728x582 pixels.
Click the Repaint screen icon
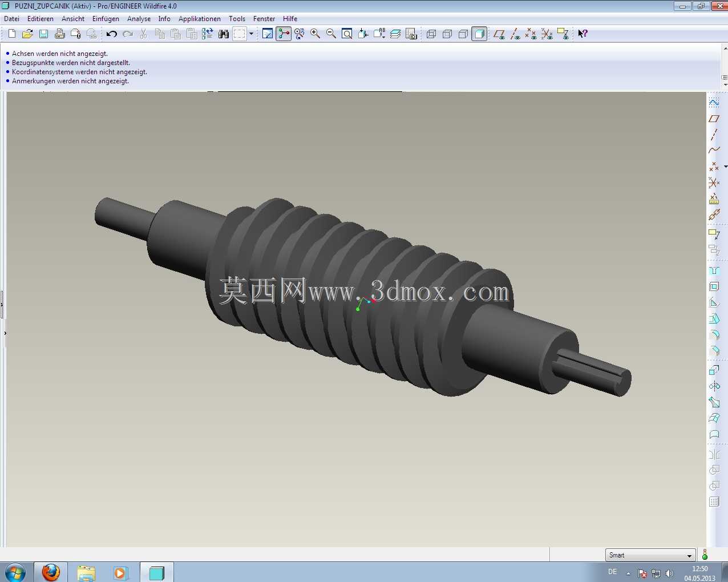click(x=268, y=34)
